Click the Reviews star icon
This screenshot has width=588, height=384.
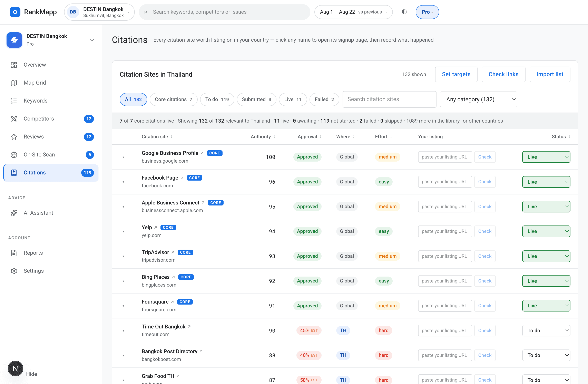click(x=14, y=137)
